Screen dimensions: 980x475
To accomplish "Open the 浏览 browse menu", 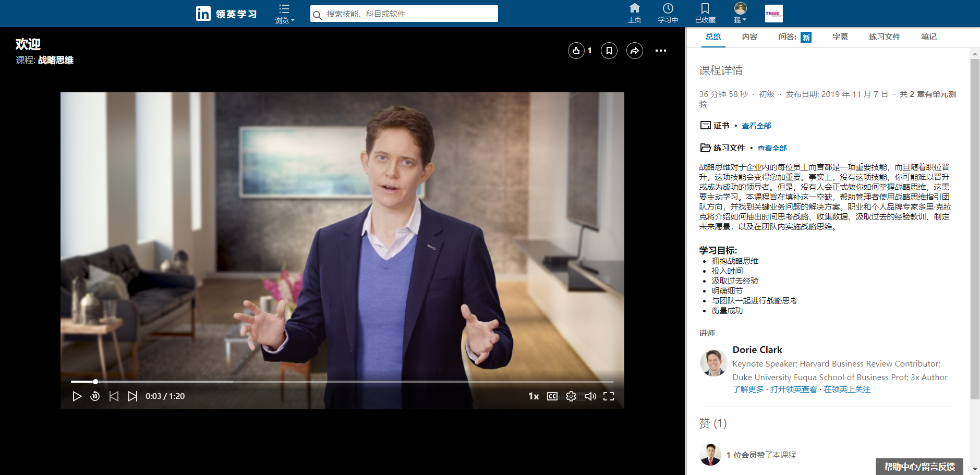I will pyautogui.click(x=285, y=14).
